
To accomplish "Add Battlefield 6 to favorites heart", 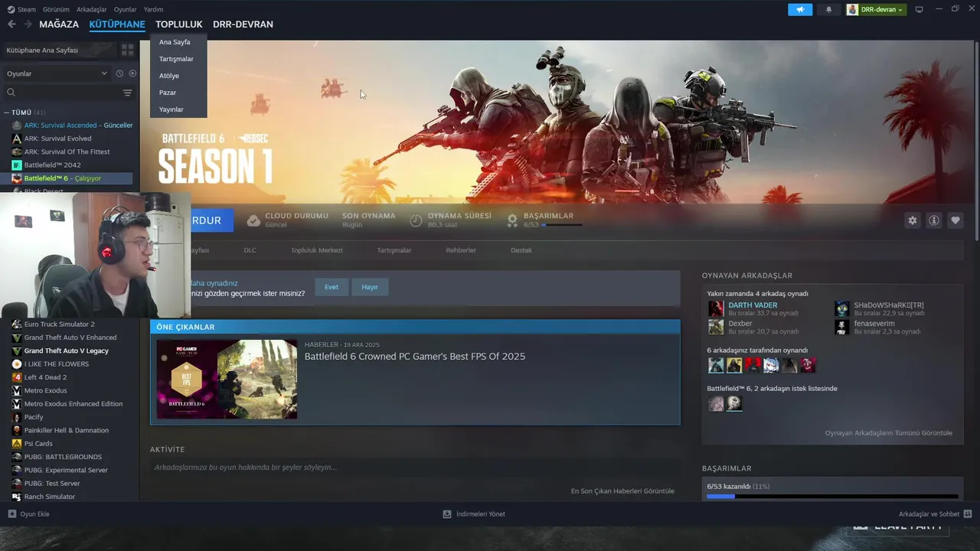I will pyautogui.click(x=955, y=220).
